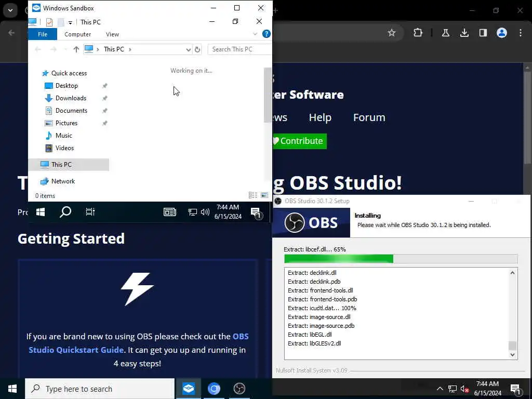Screen dimensions: 532x399
Task: Click the Search This PC field
Action: coord(240,49)
